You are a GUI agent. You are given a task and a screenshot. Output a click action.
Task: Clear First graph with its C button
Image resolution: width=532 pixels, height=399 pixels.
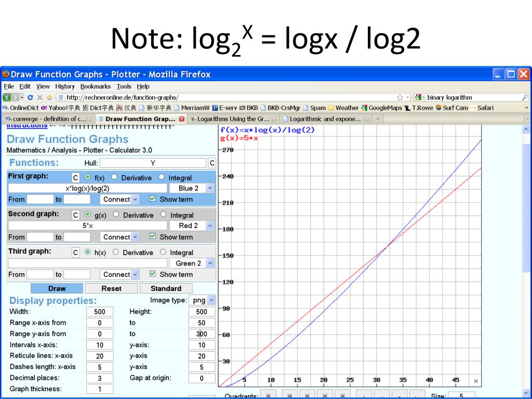coord(75,178)
